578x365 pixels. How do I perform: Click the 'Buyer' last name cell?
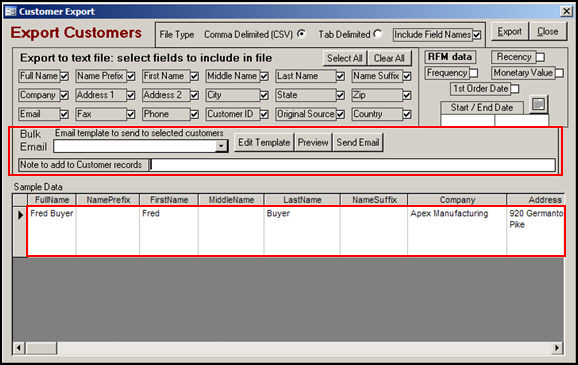point(302,231)
